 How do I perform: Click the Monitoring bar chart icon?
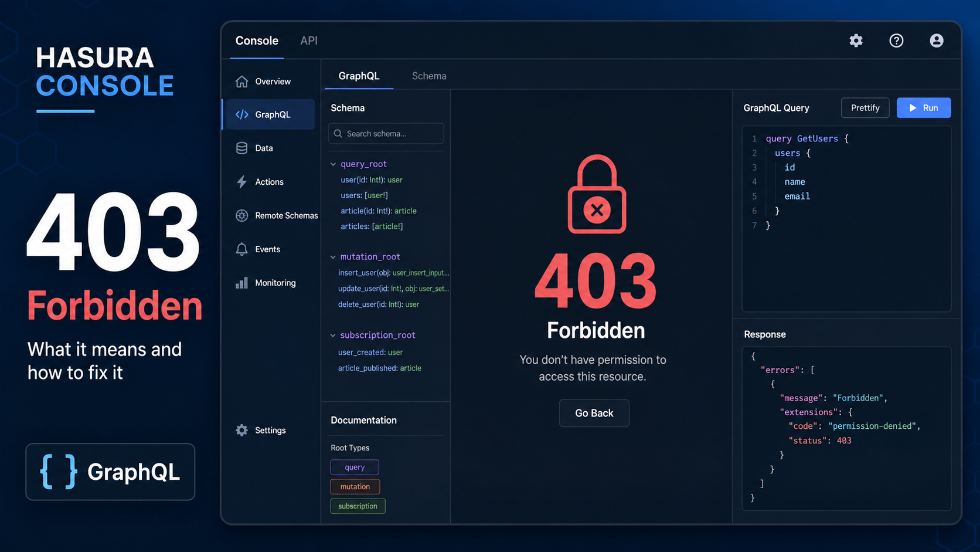pos(241,283)
